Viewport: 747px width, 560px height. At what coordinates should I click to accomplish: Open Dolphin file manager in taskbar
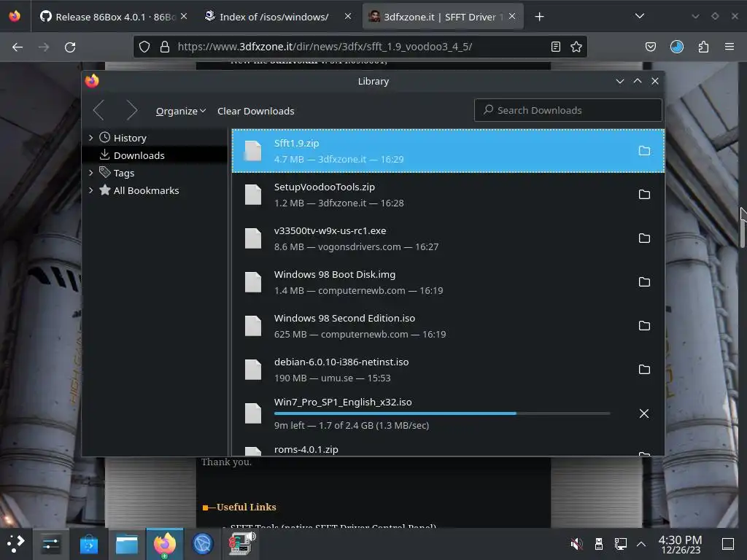tap(127, 544)
